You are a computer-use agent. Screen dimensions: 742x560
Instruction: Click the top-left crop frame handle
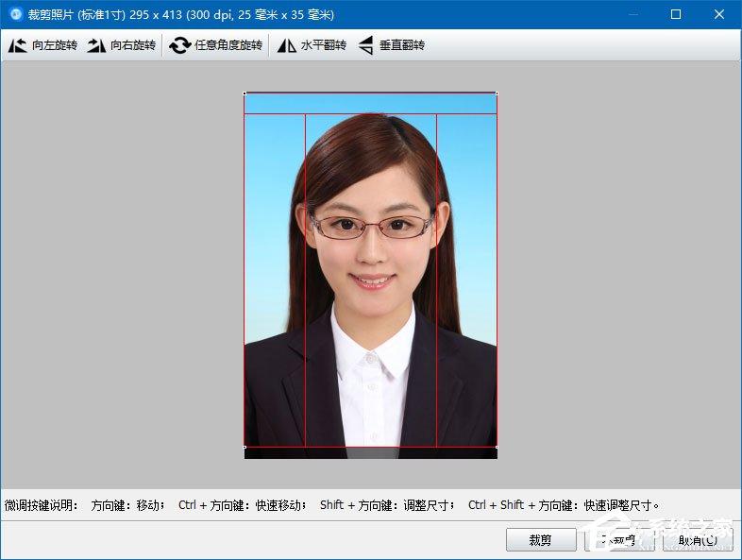coord(245,93)
